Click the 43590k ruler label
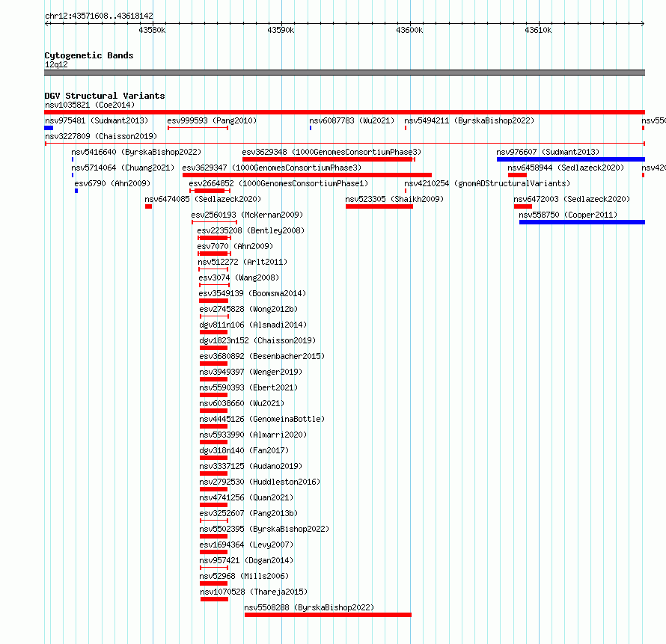666x644 pixels. [281, 30]
